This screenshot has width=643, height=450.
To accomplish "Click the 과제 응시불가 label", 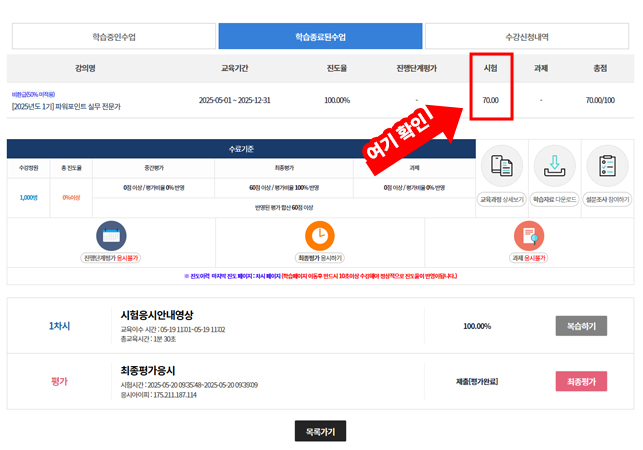I will 528,258.
